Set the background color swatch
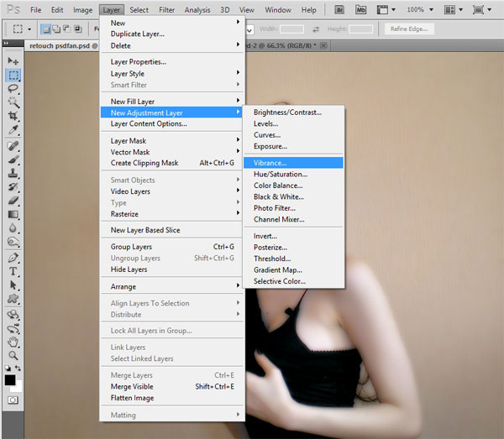The width and height of the screenshot is (504, 439). pos(18,386)
